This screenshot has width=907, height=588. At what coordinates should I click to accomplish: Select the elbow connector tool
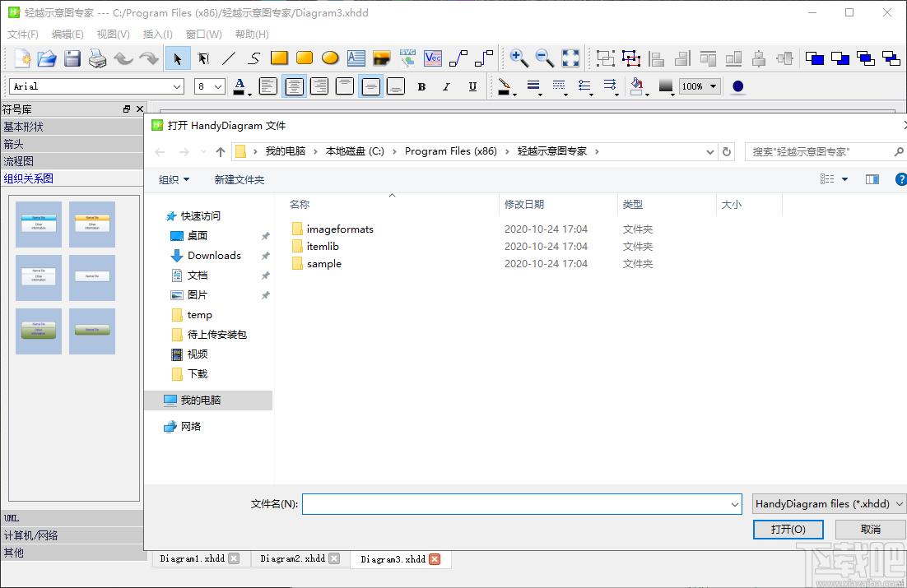pos(484,58)
